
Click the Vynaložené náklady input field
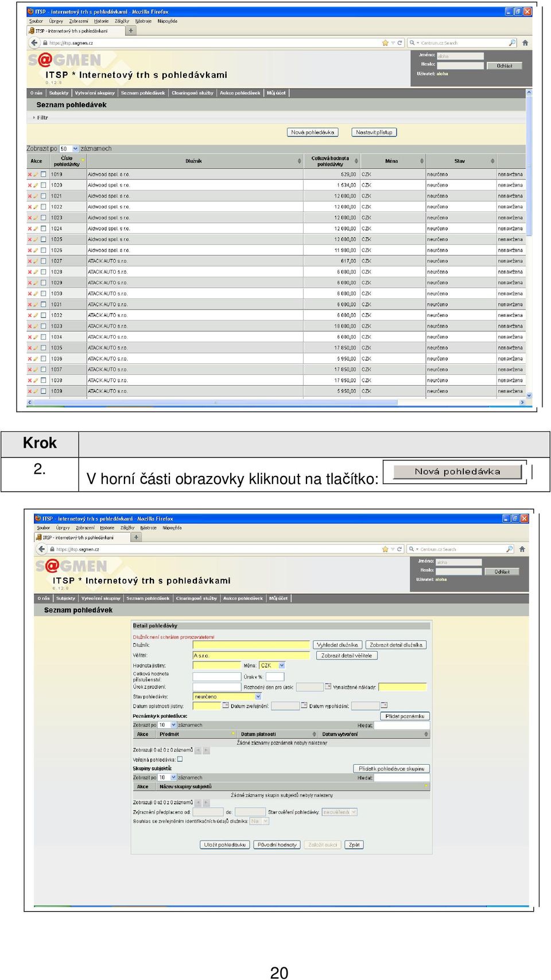click(403, 687)
